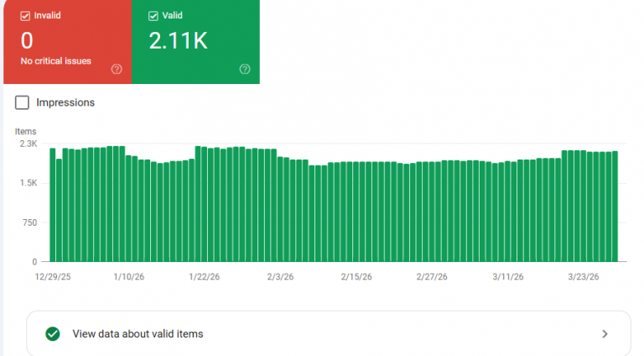Click the 750 y-axis label
This screenshot has height=356, width=644.
pos(30,222)
